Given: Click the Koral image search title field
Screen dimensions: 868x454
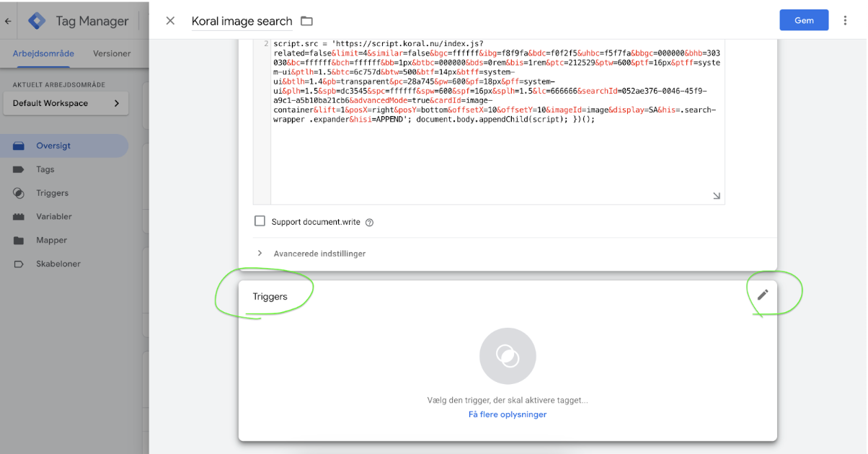Looking at the screenshot, I should (242, 22).
